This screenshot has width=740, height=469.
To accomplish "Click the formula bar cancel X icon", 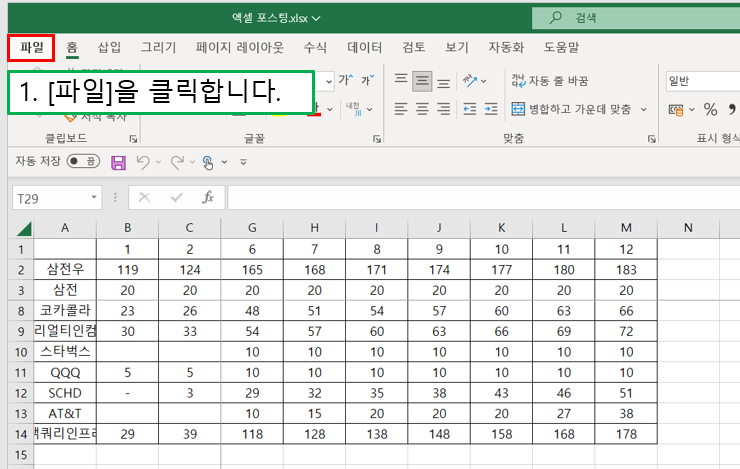I will pyautogui.click(x=144, y=197).
